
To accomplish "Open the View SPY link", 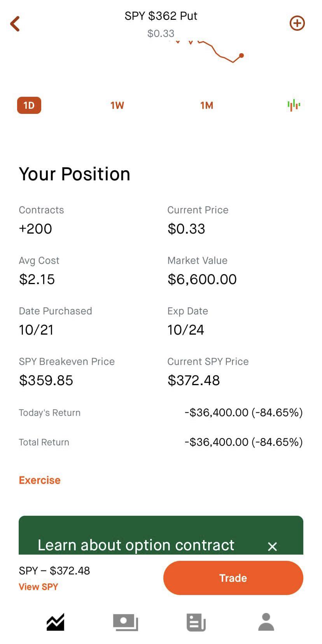I will click(x=38, y=586).
